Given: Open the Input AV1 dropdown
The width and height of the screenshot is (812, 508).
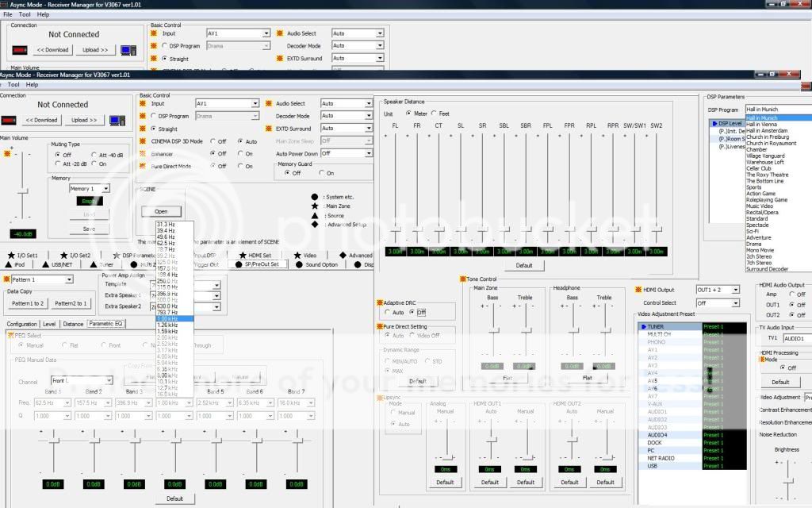Looking at the screenshot, I should 255,103.
